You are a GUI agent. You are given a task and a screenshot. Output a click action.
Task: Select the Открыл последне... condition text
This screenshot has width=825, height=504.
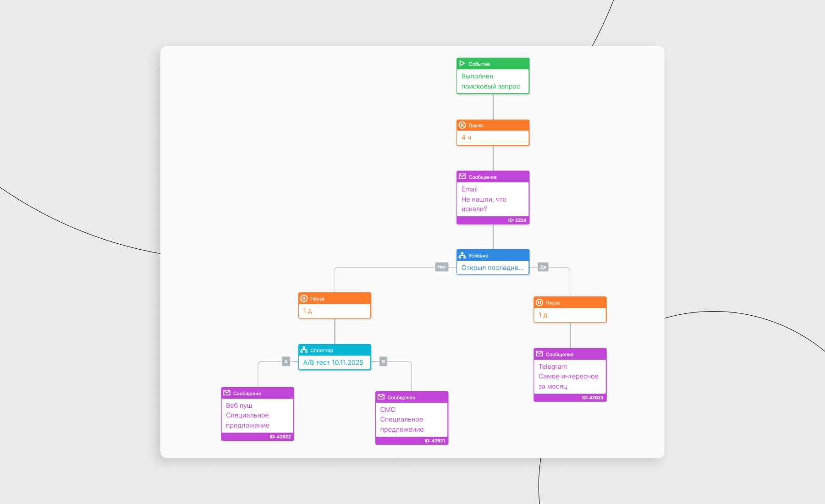(492, 268)
